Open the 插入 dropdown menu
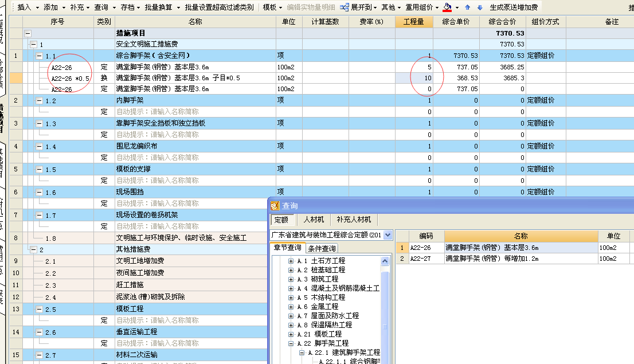634x364 pixels. coord(28,7)
